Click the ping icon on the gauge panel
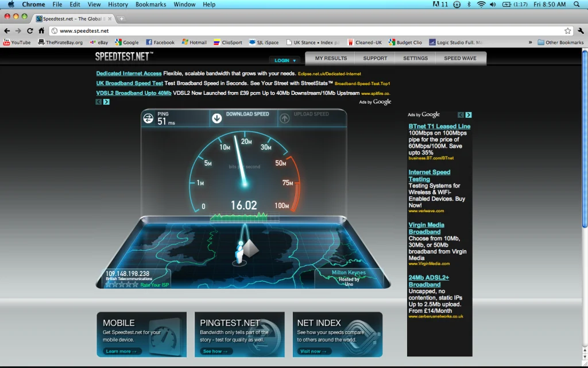Viewport: 588px width, 368px height. 148,118
